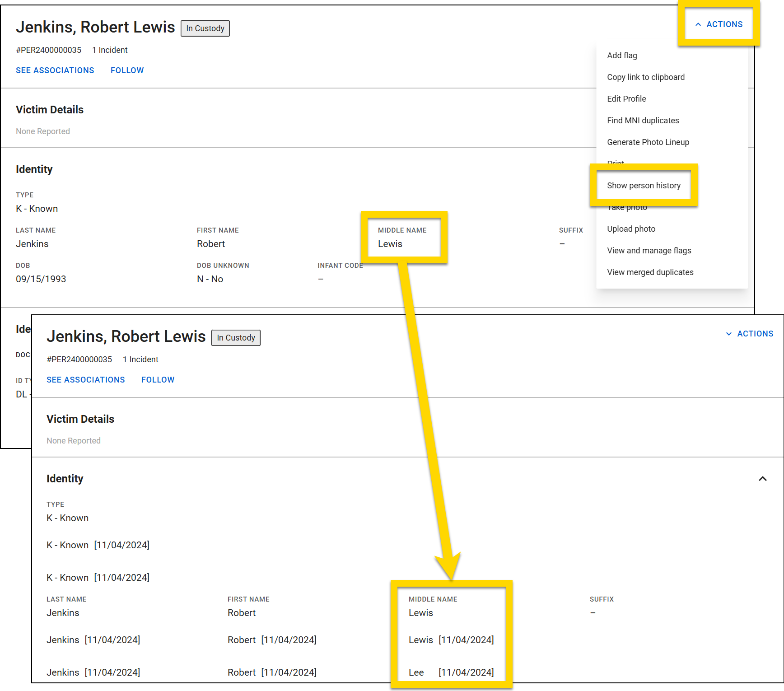Screen dimensions: 784x691
Task: Open View merged duplicates
Action: [650, 272]
